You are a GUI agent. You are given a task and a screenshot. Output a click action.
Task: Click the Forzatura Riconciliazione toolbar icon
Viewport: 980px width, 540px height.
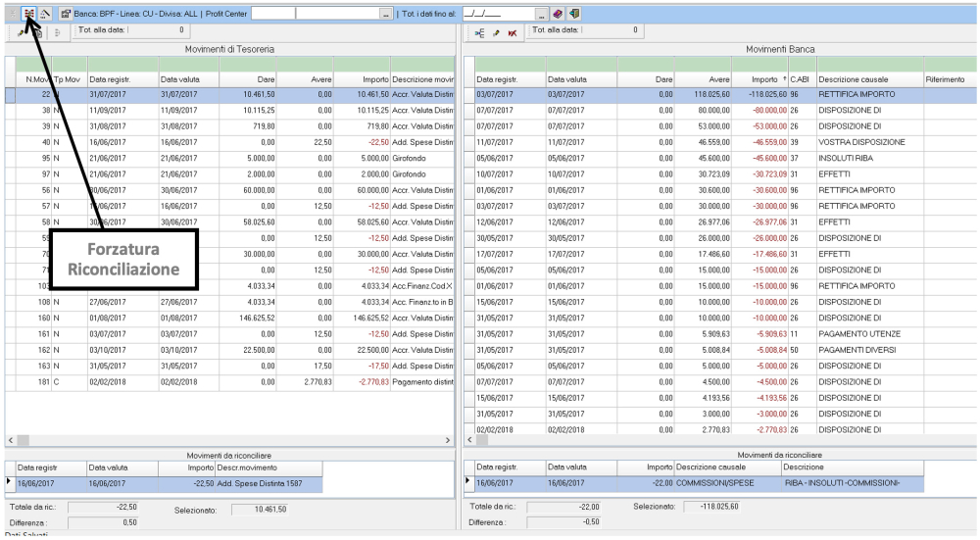29,14
